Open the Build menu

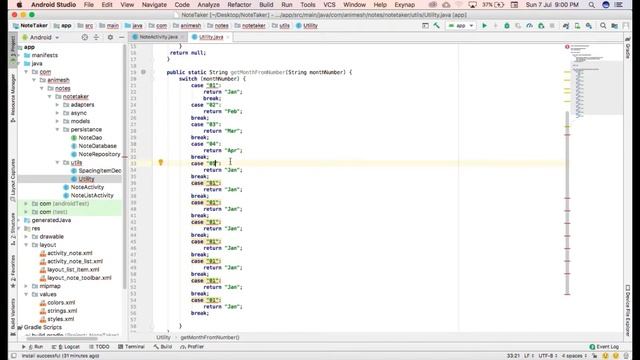pyautogui.click(x=266, y=5)
